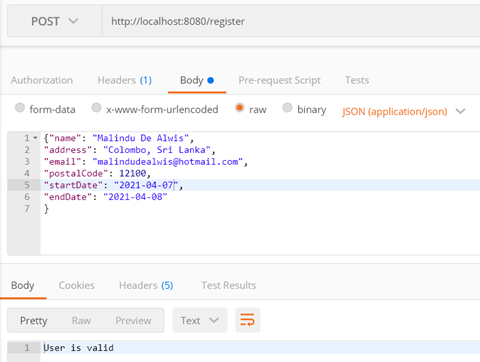The image size is (480, 362).
Task: Collapse the JSON fold arrow on line 1
Action: tap(35, 138)
